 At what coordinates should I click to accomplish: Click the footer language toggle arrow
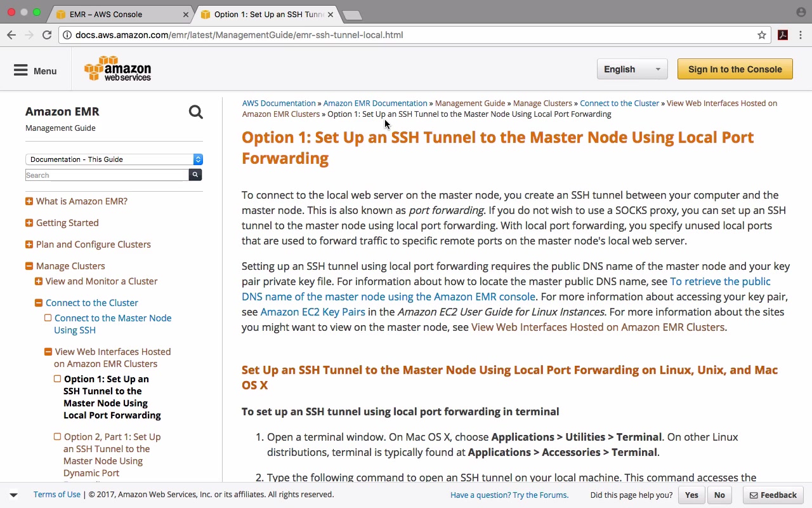coord(13,495)
